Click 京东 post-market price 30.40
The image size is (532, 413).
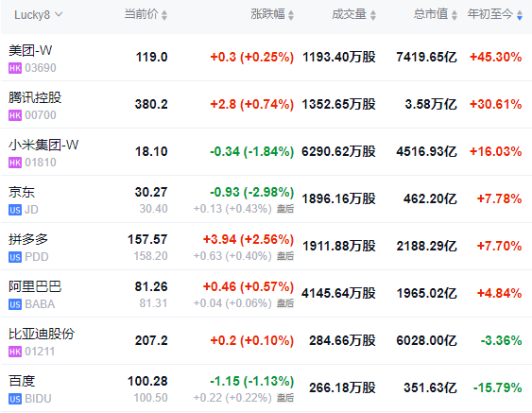point(153,209)
